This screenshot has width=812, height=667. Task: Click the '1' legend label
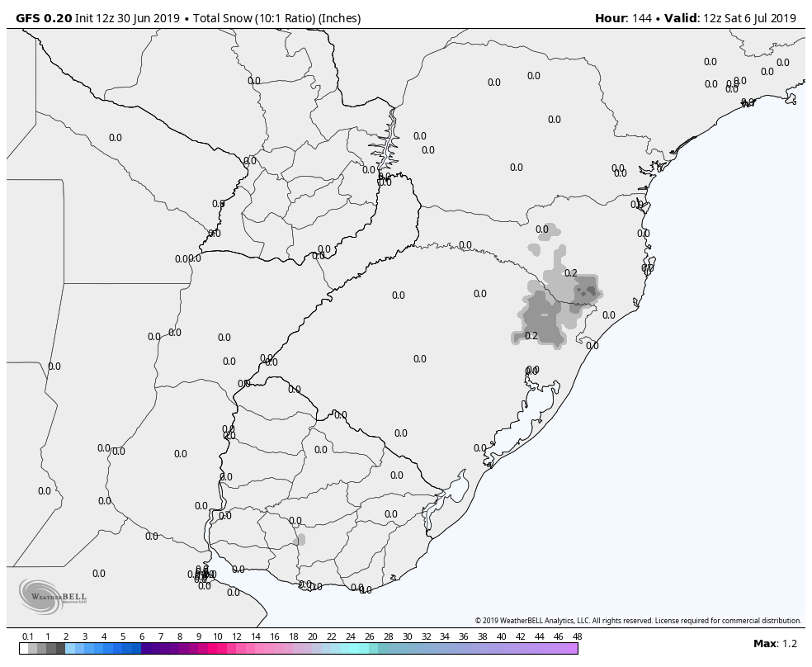[48, 636]
